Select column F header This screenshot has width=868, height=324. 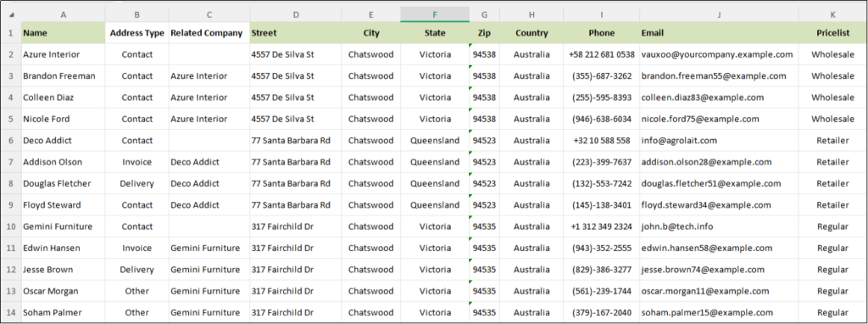point(435,15)
